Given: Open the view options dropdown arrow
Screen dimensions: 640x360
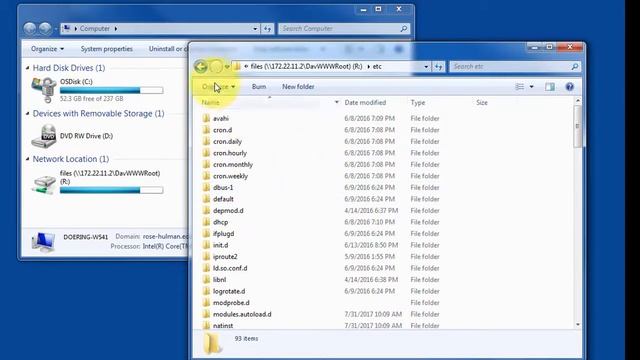Looking at the screenshot, I should pos(531,87).
